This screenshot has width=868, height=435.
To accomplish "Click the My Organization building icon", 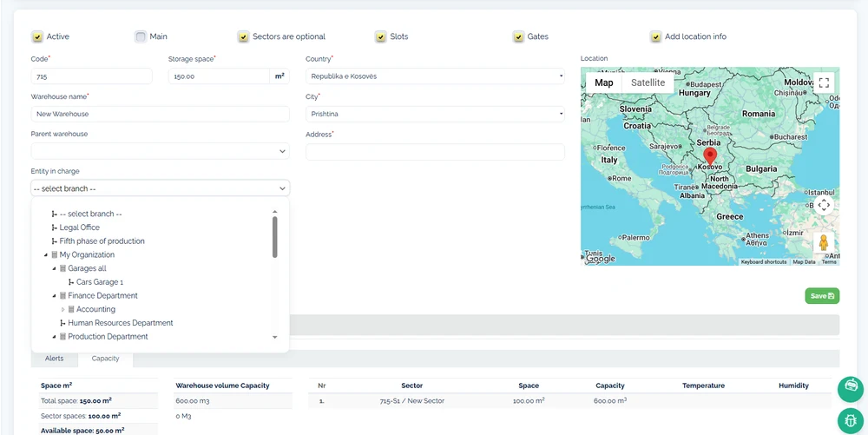I will point(54,255).
